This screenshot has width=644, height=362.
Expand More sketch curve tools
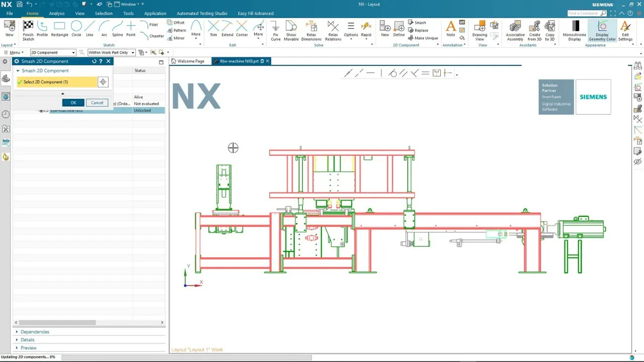196,31
